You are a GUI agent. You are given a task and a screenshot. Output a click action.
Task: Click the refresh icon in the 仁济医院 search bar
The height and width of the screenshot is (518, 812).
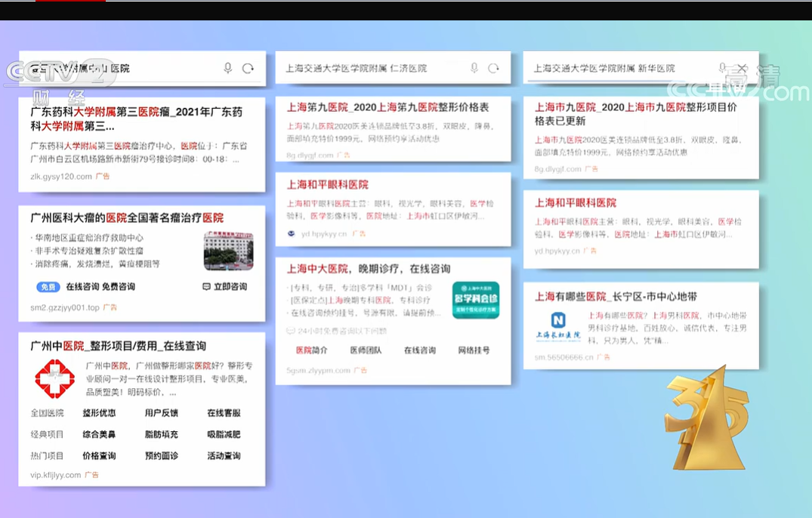pyautogui.click(x=493, y=68)
